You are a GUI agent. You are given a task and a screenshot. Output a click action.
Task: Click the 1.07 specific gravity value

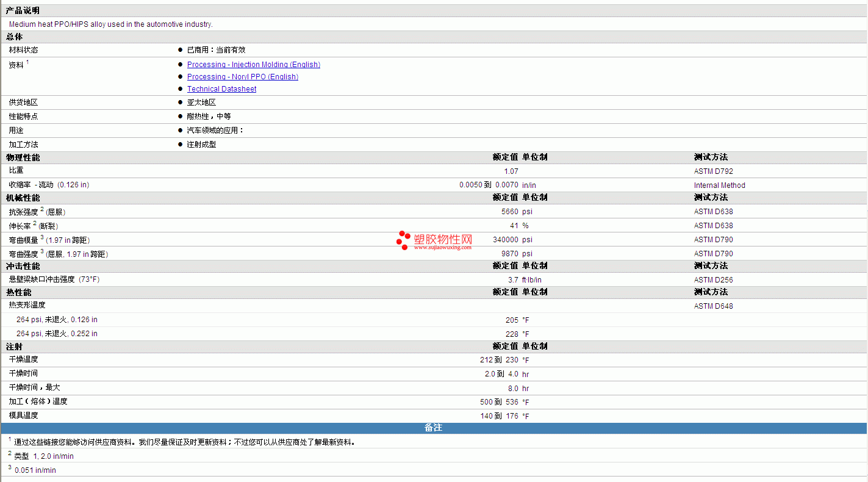pyautogui.click(x=511, y=171)
